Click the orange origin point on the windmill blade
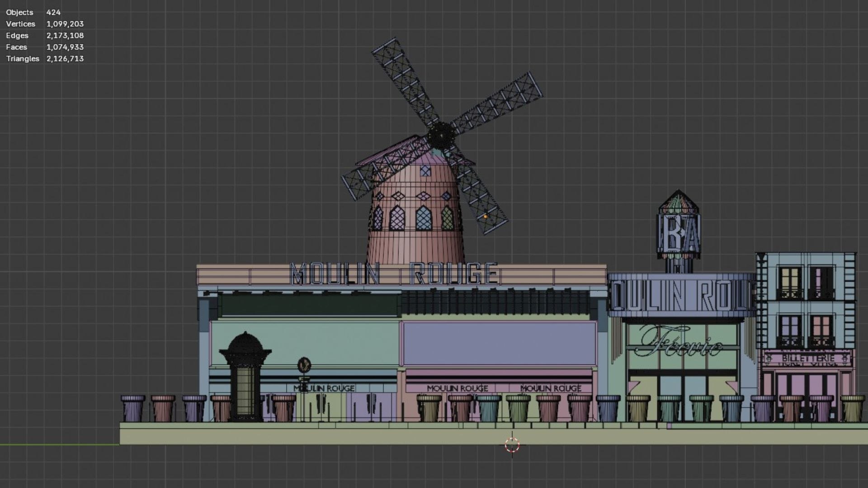The width and height of the screenshot is (868, 488). coord(486,217)
